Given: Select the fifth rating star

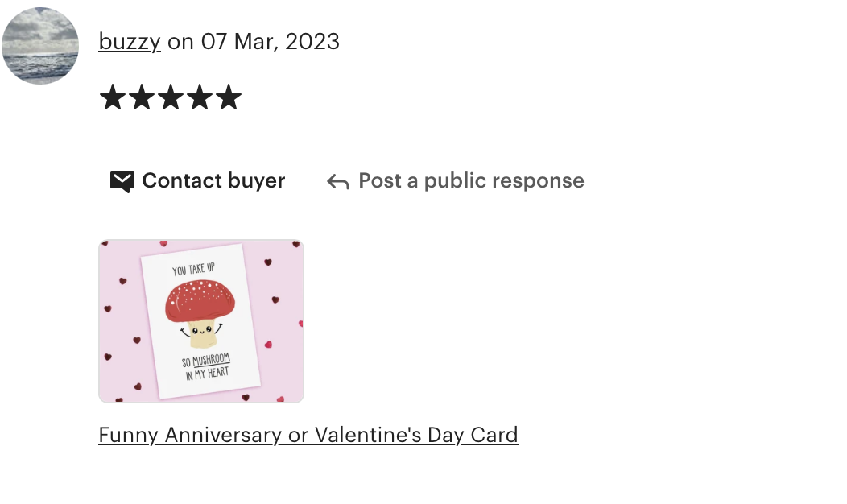Looking at the screenshot, I should (229, 97).
